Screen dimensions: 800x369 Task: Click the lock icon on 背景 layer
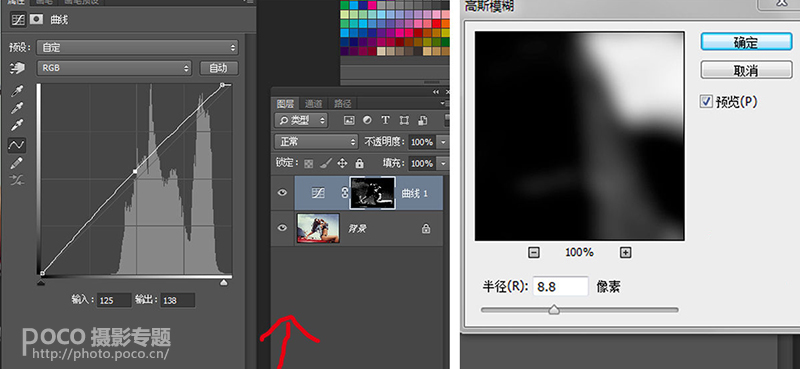tap(426, 229)
